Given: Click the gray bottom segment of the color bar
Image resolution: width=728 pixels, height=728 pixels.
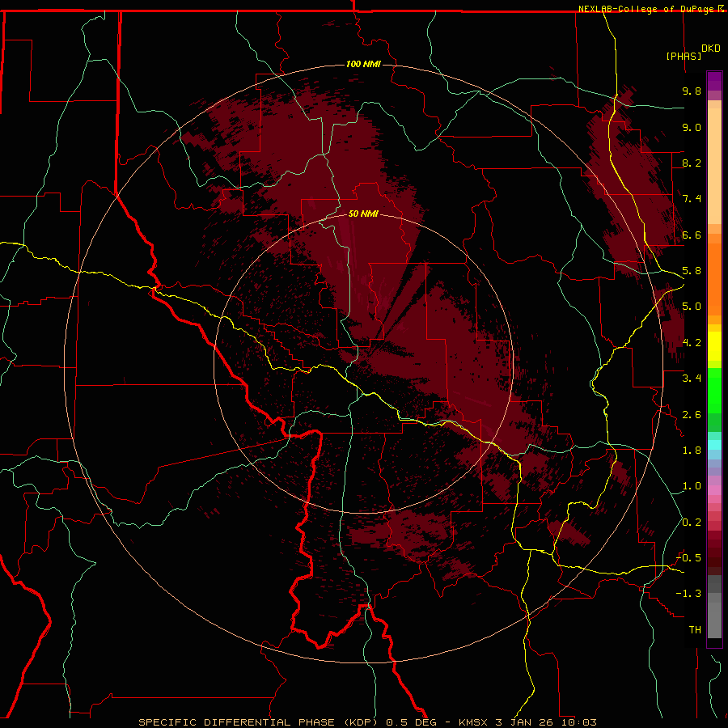Looking at the screenshot, I should pos(714,620).
